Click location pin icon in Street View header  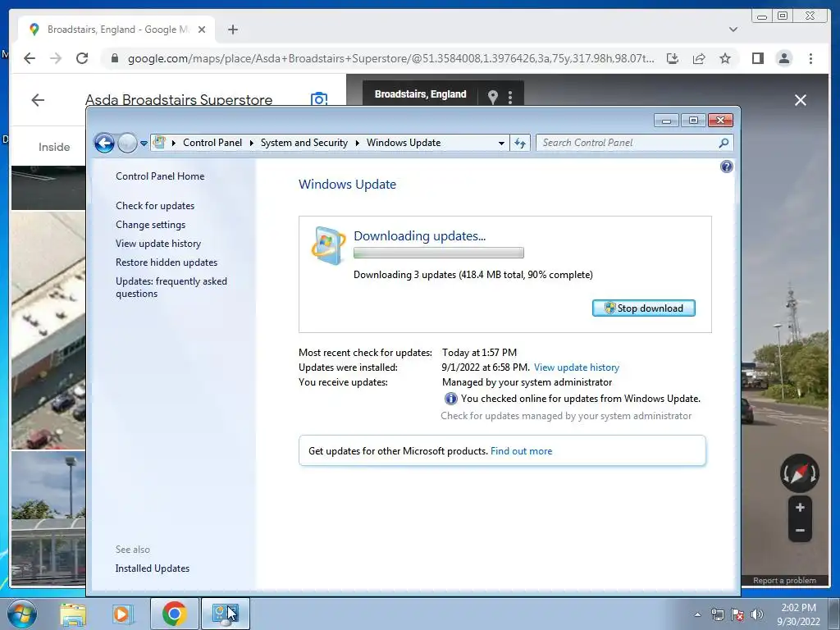point(493,97)
